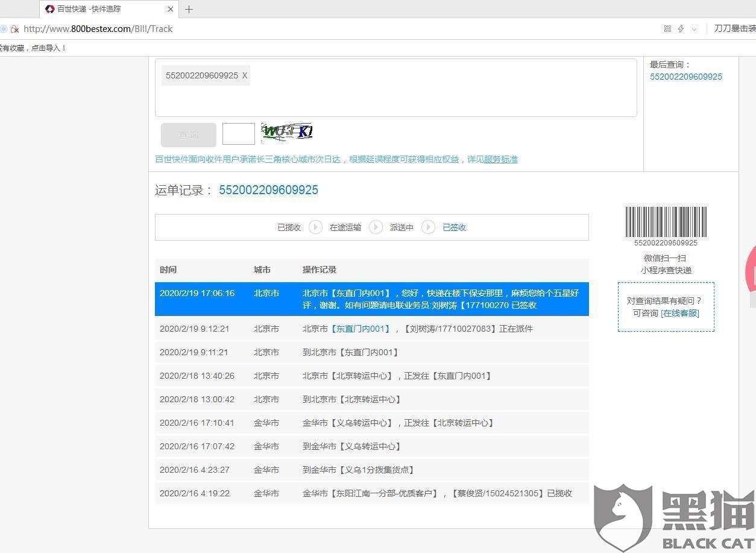The image size is (756, 553).
Task: Select the 2020/2/19 9:11:21 timestamp
Action: (x=194, y=352)
